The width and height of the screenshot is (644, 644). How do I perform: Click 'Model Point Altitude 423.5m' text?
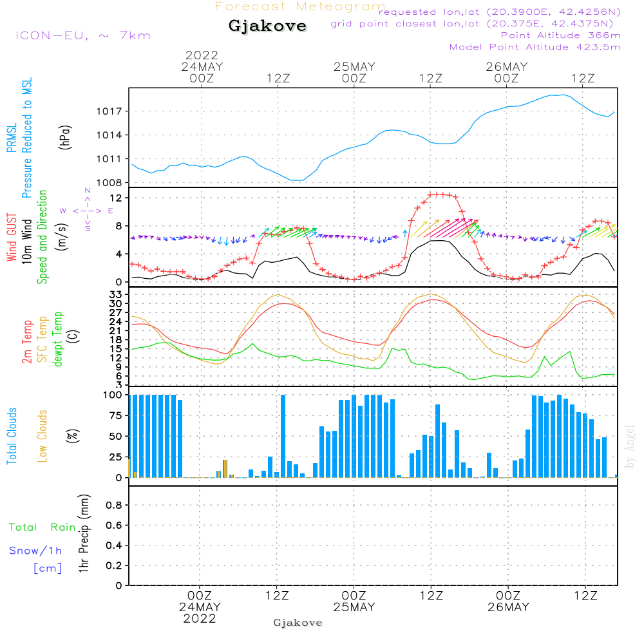coord(535,47)
